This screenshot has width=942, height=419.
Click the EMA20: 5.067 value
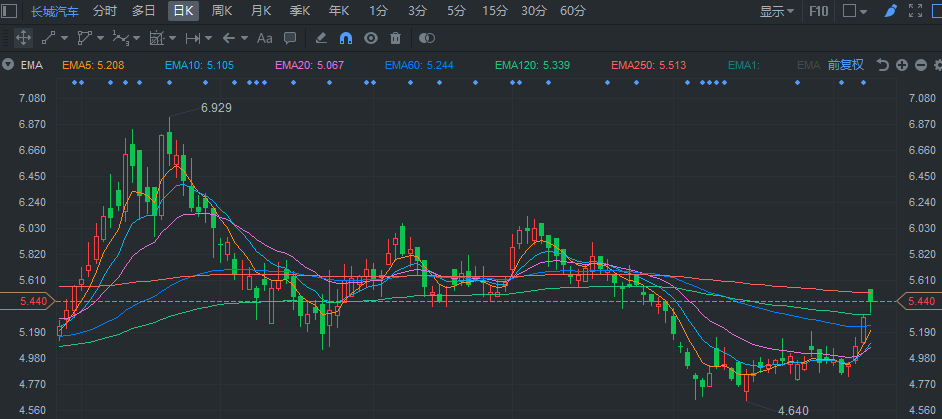(x=309, y=65)
